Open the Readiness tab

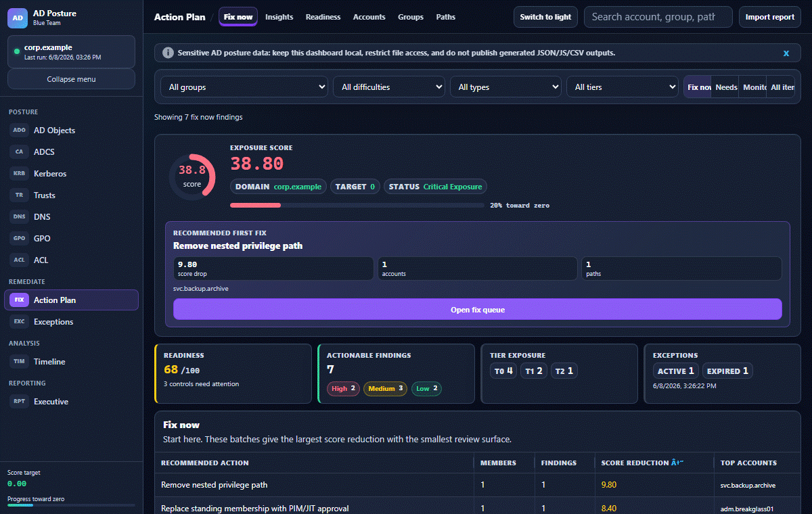(323, 17)
